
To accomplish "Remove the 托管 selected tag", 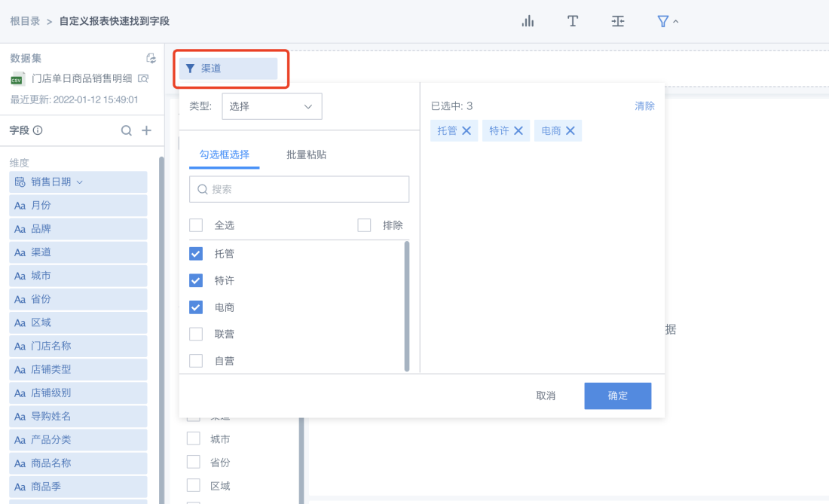I will click(467, 131).
